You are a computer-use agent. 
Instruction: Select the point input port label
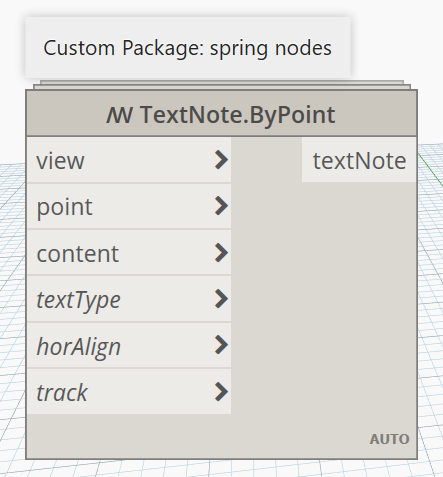(x=64, y=208)
